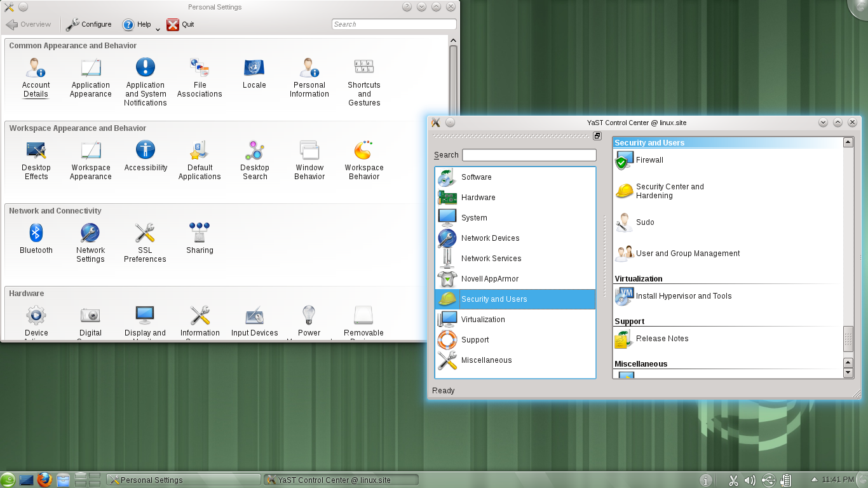
Task: Launch Sudo configuration in YaST
Action: coord(635,222)
